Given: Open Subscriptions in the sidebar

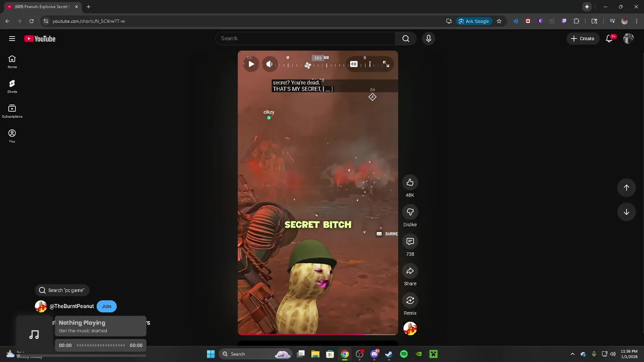Looking at the screenshot, I should (12, 111).
